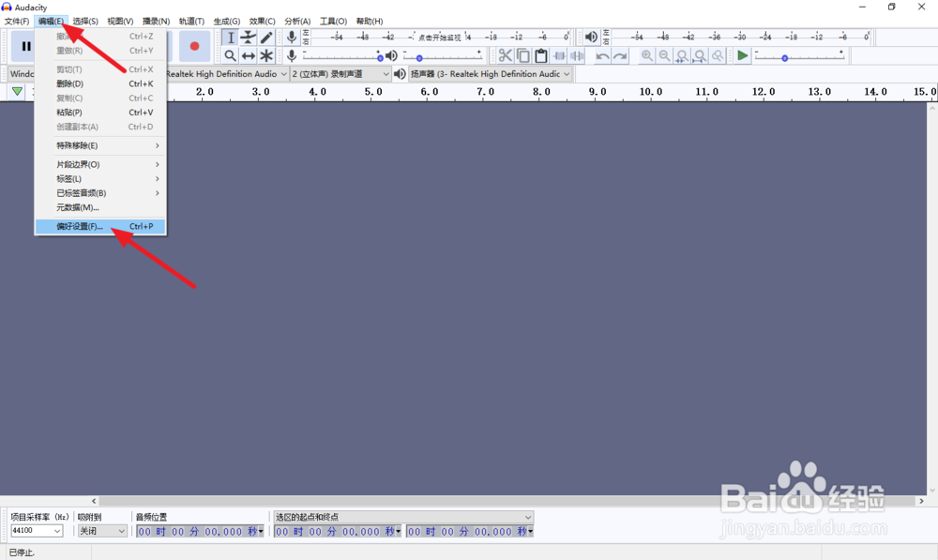Click the green Play-at-speed button

742,55
